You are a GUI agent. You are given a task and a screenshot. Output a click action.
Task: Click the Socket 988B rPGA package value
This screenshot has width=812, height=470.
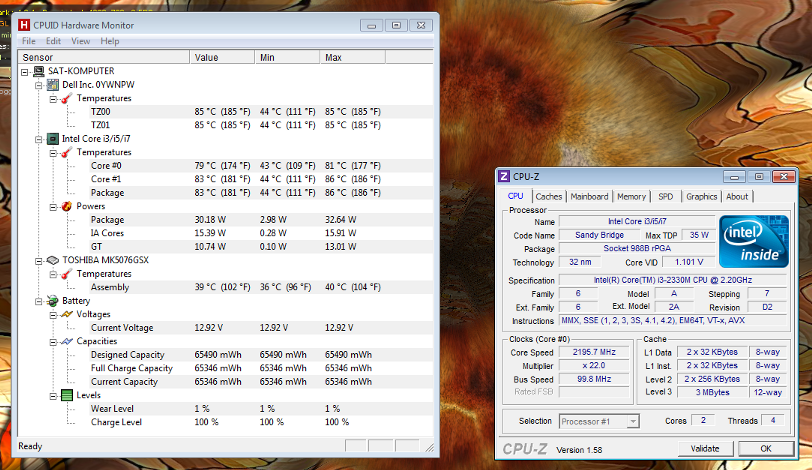pos(637,248)
